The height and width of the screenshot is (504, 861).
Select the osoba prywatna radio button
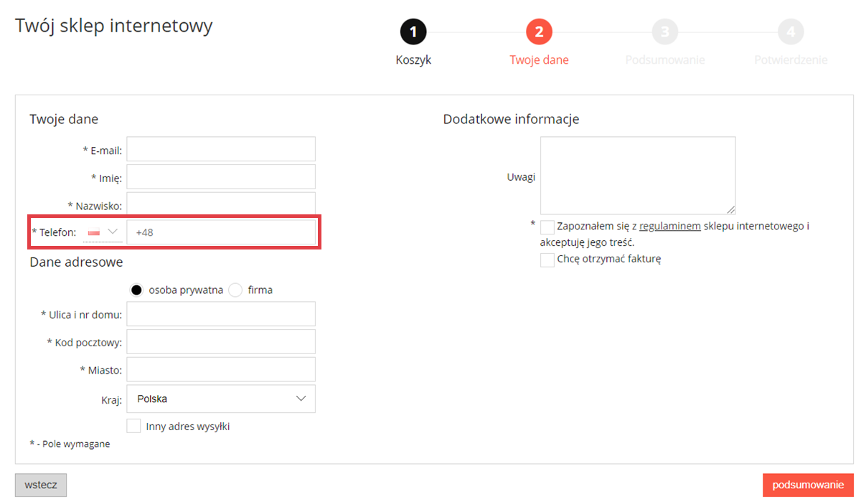(136, 290)
